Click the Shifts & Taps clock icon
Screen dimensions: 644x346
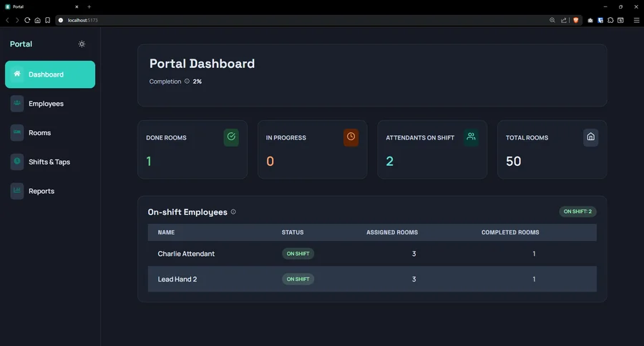(17, 162)
